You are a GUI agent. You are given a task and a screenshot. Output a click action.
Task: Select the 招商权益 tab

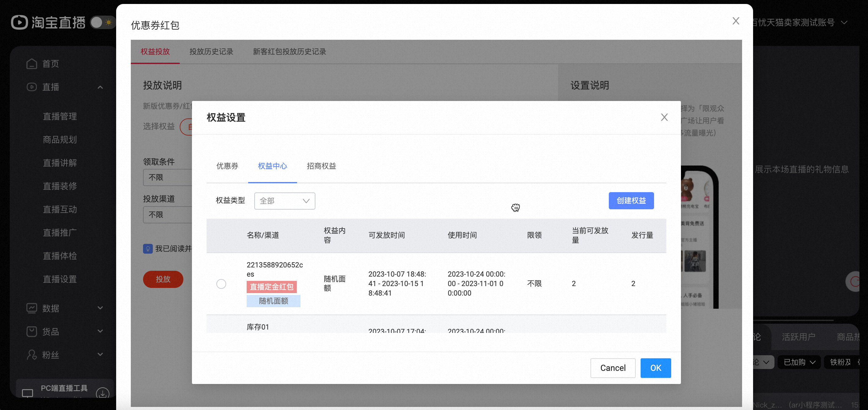click(x=321, y=166)
